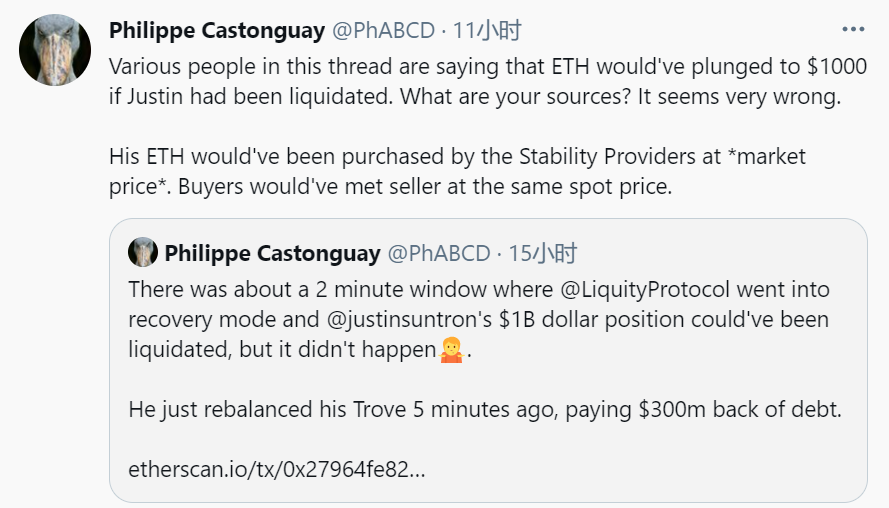Click the paragraph mentioning Stability Providers
Image resolution: width=889 pixels, height=508 pixels.
coord(456,171)
